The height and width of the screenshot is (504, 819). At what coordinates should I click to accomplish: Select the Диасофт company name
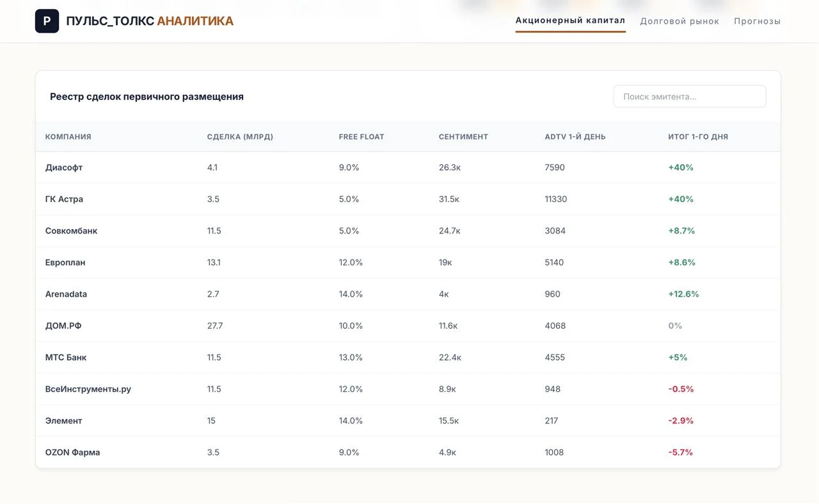[64, 168]
